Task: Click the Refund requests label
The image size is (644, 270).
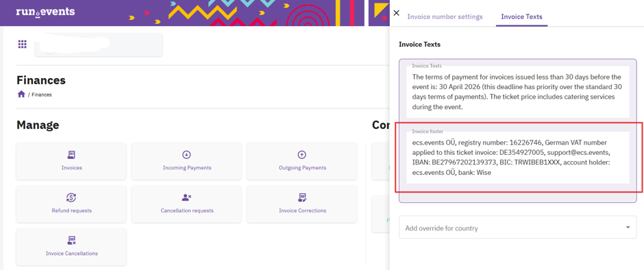Action: tap(71, 210)
